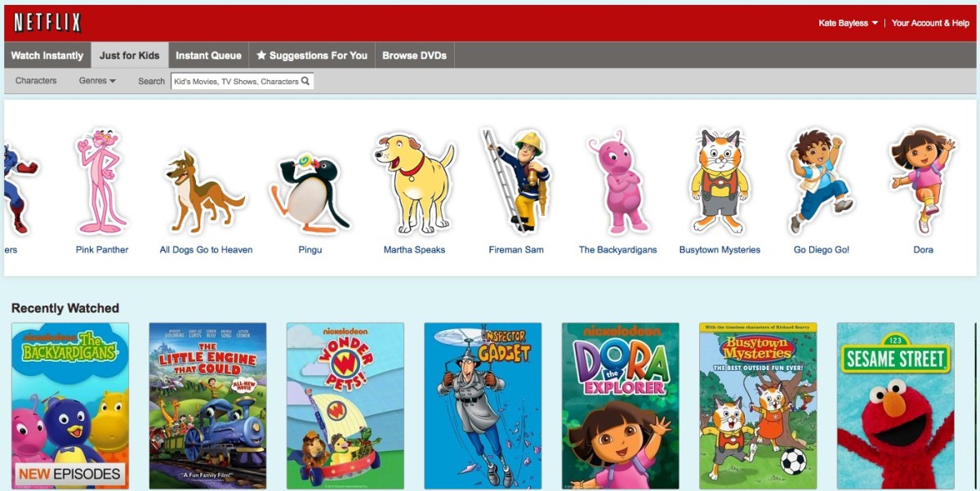Click the Pingu text label
980x491 pixels.
tap(310, 250)
